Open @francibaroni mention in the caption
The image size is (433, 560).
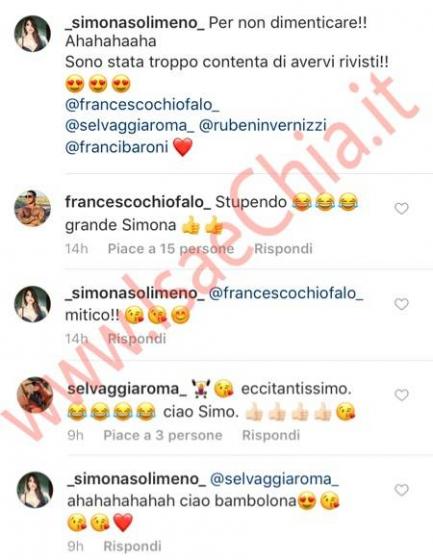click(x=116, y=147)
